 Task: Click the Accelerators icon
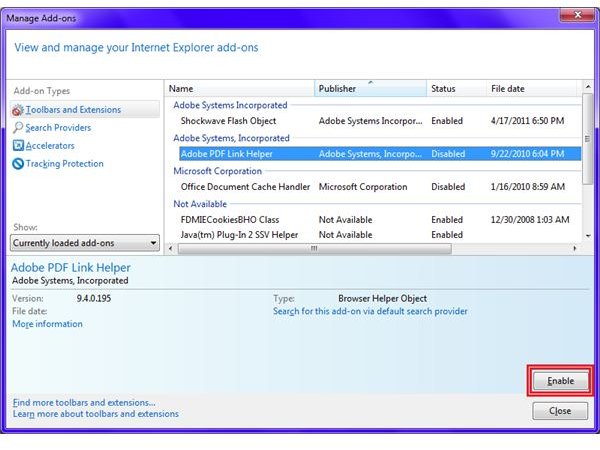pyautogui.click(x=18, y=146)
